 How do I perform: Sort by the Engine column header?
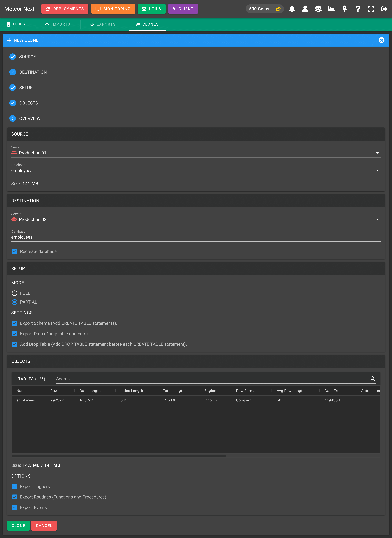coord(210,391)
